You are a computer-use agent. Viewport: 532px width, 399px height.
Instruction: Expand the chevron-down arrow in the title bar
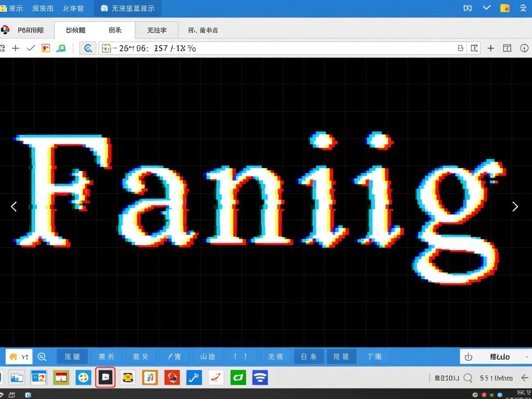(487, 8)
